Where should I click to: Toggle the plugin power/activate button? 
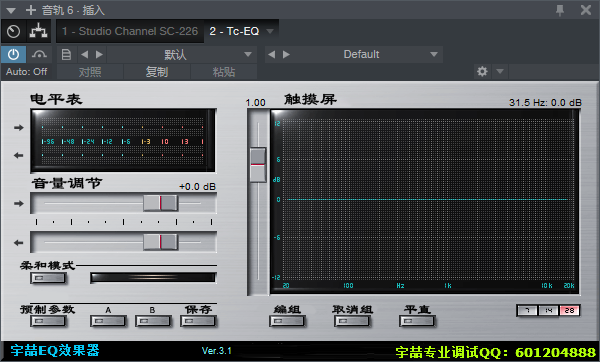pos(13,55)
